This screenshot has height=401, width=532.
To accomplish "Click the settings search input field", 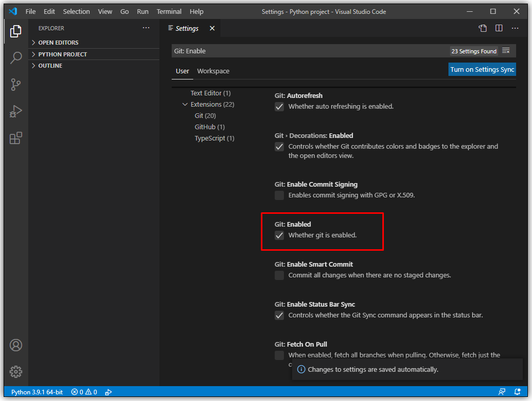I will (308, 51).
